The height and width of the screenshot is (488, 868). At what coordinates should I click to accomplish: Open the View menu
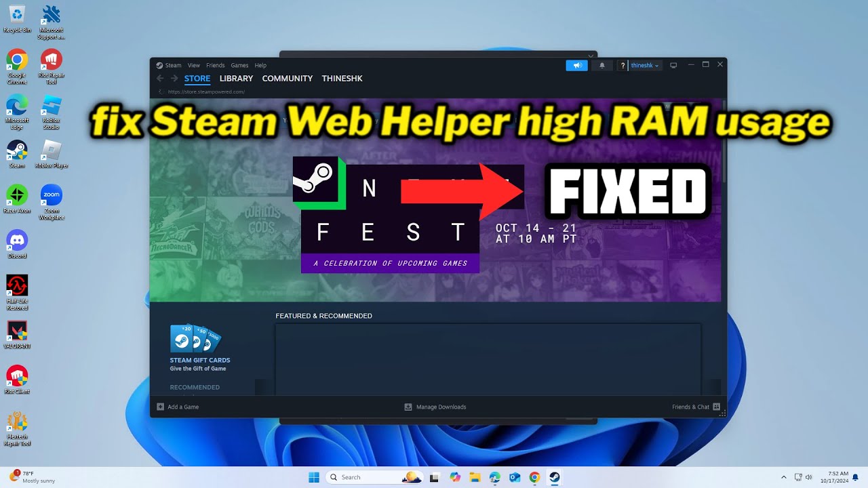(194, 66)
